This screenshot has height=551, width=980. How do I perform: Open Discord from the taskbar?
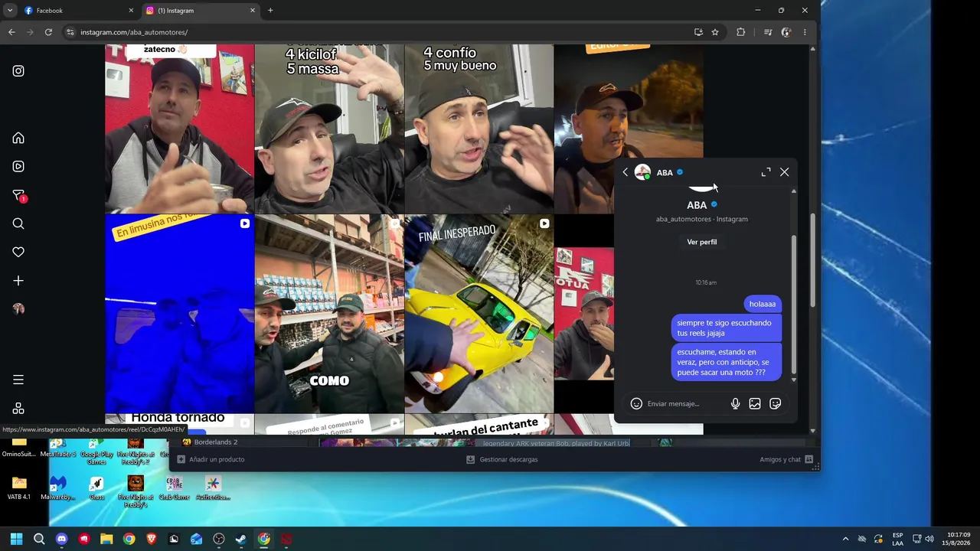pyautogui.click(x=61, y=539)
